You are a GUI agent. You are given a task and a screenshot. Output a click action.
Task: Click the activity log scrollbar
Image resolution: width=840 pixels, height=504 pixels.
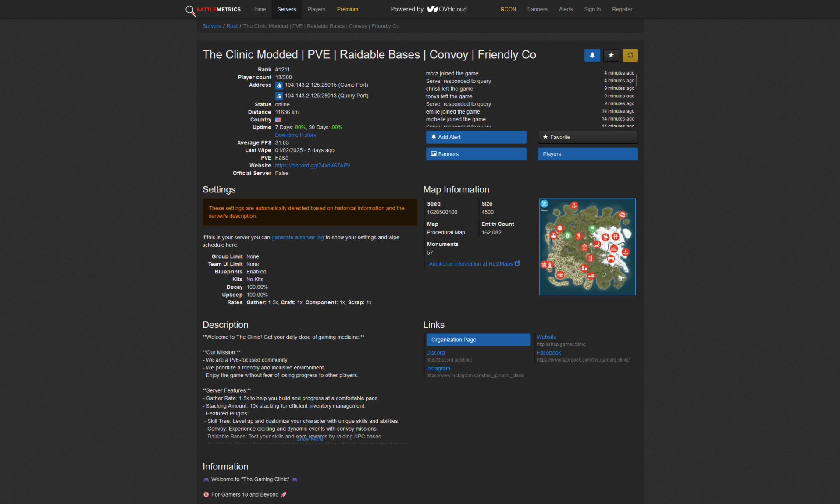[636, 79]
